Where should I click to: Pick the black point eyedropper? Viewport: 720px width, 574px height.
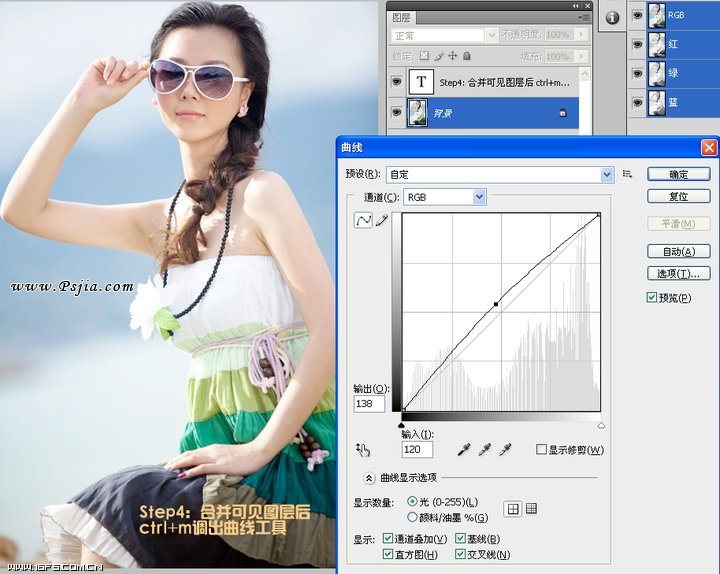(x=464, y=450)
